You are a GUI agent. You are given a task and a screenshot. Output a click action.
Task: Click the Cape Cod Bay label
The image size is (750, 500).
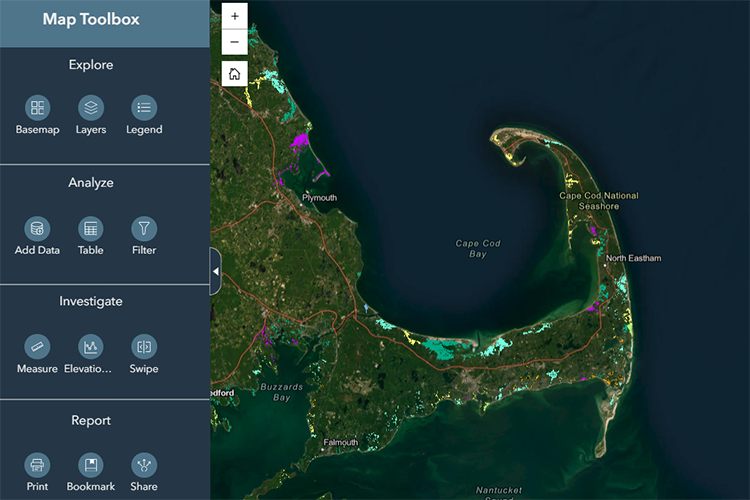[x=478, y=248]
